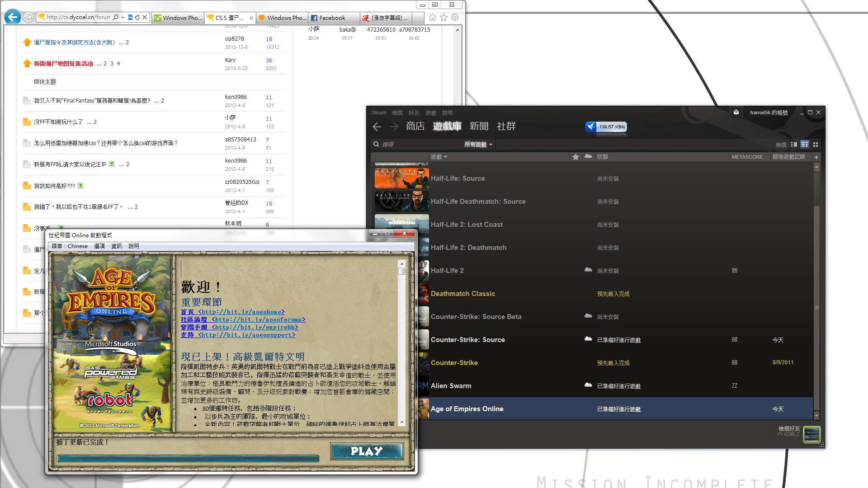The width and height of the screenshot is (868, 488).
Task: Switch to the Facebook browser tab
Action: point(334,18)
